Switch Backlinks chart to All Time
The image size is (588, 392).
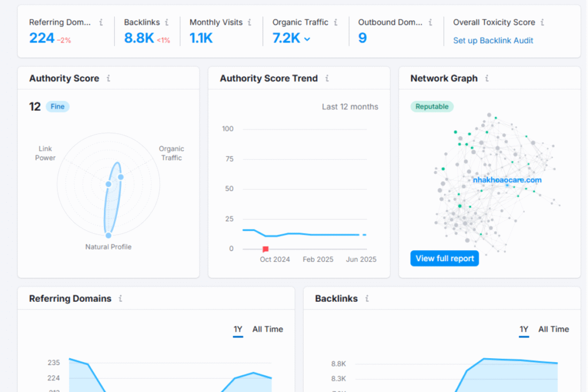pos(554,329)
